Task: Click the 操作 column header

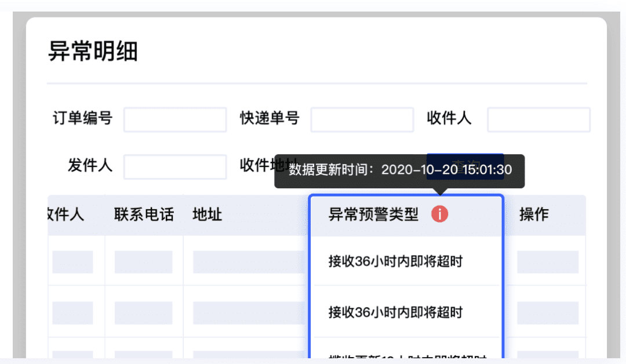Action: (534, 215)
